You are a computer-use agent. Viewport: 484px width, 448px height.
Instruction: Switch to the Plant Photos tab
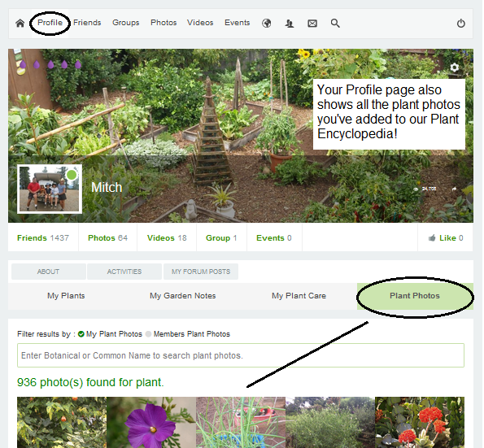coord(415,296)
